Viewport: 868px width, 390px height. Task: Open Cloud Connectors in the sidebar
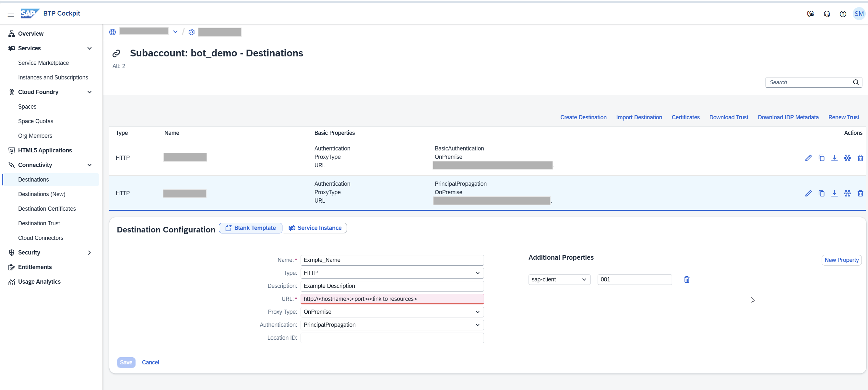click(x=41, y=238)
